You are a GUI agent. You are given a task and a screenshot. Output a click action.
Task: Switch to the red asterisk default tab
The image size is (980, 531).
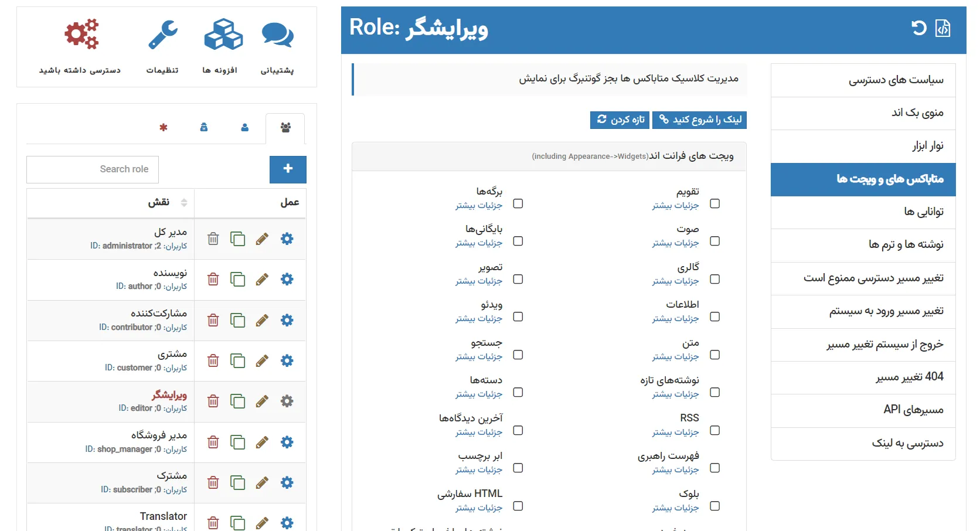point(164,127)
